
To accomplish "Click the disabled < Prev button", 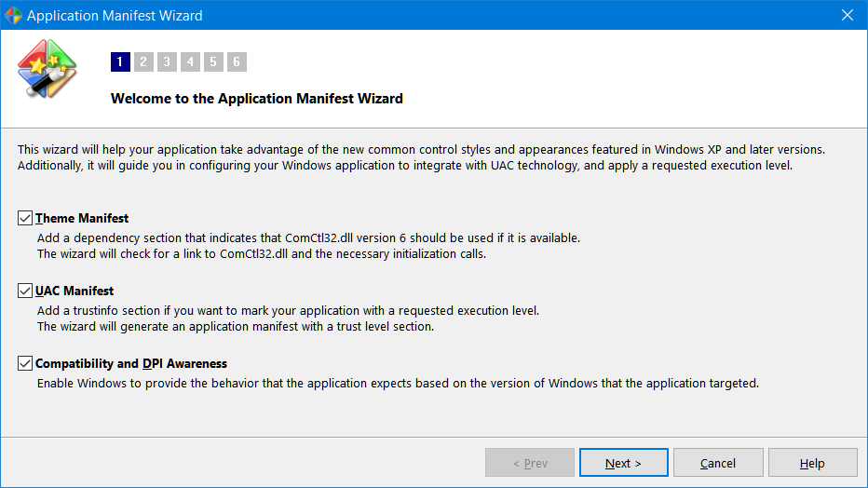I will click(530, 463).
